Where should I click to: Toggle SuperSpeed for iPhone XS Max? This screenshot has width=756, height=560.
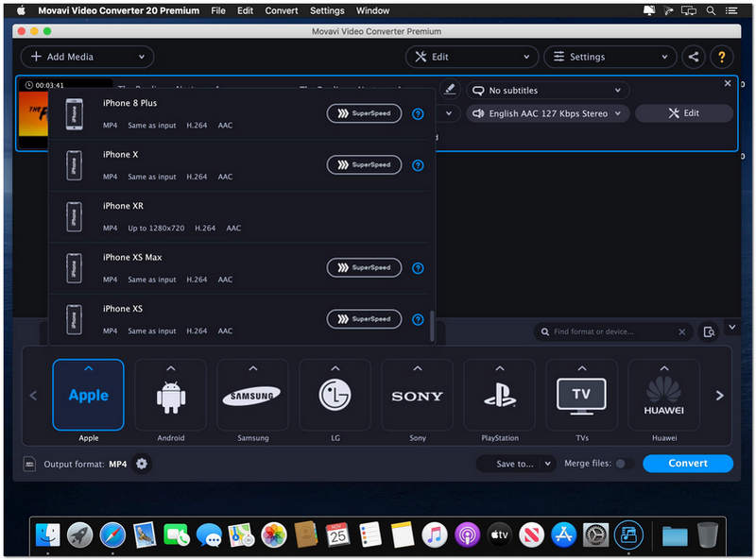pyautogui.click(x=364, y=267)
